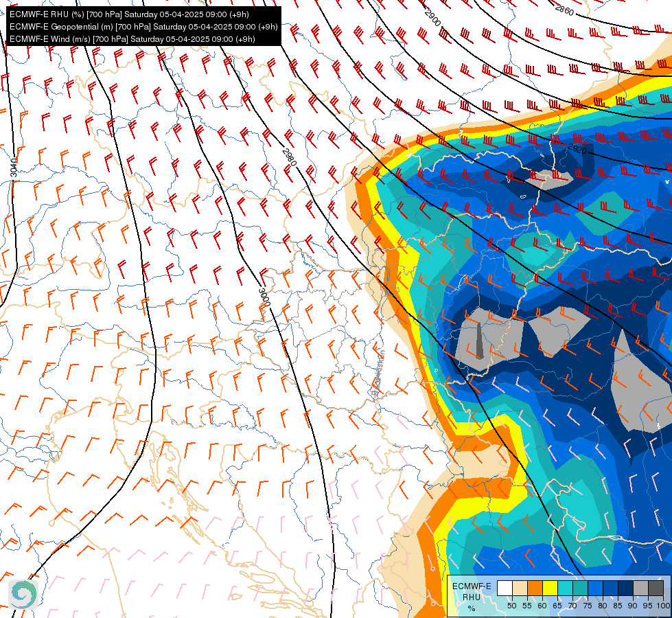Image resolution: width=672 pixels, height=618 pixels.
Task: Pick the cyan legend swatch for 65-70
Action: point(566,588)
